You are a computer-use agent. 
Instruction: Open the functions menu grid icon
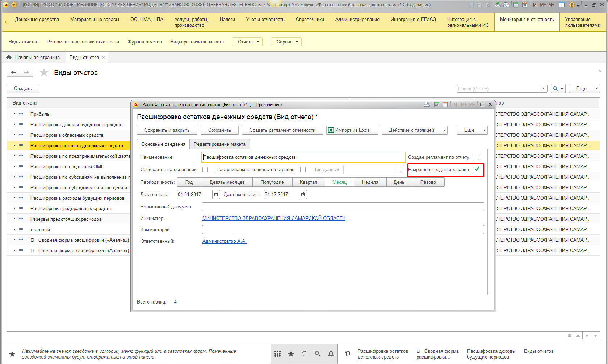coord(277,354)
